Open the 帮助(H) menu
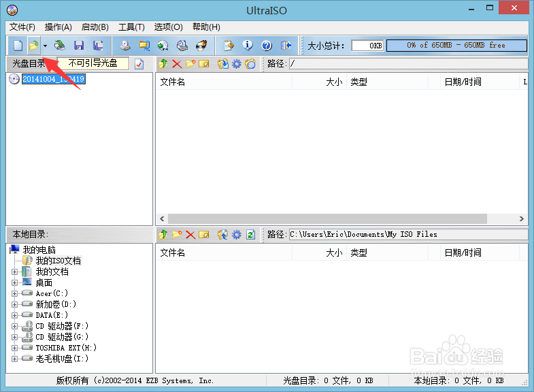 206,27
